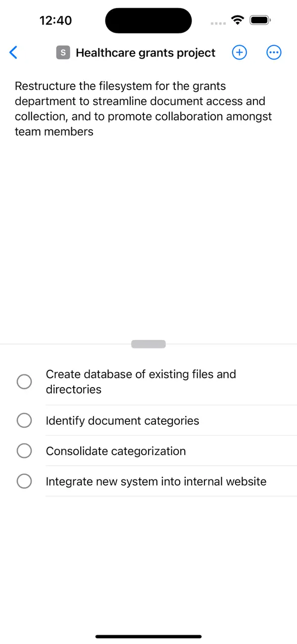Tap the Dynamic Island area
The height and width of the screenshot is (644, 297).
click(x=148, y=20)
